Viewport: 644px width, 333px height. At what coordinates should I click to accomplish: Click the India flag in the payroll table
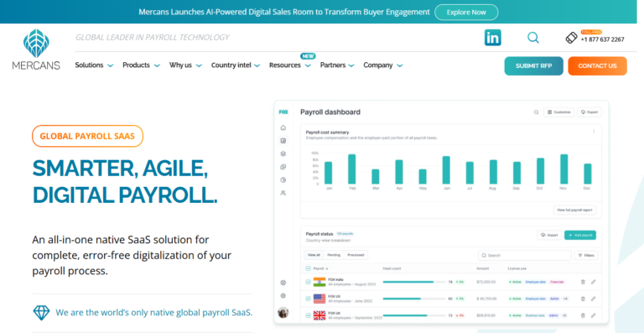(x=319, y=282)
